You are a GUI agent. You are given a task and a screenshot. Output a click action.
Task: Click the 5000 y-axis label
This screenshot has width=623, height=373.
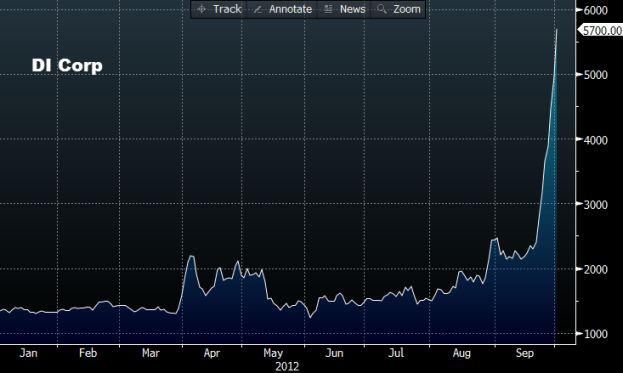coord(596,75)
